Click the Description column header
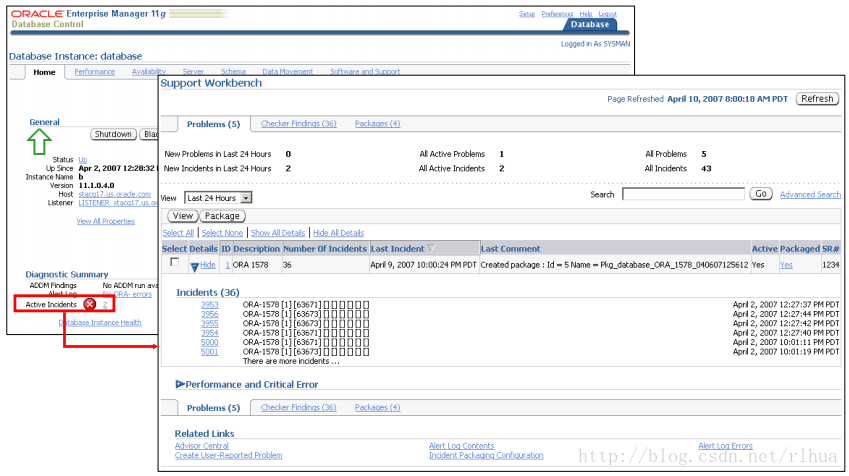The image size is (849, 476). pos(257,249)
